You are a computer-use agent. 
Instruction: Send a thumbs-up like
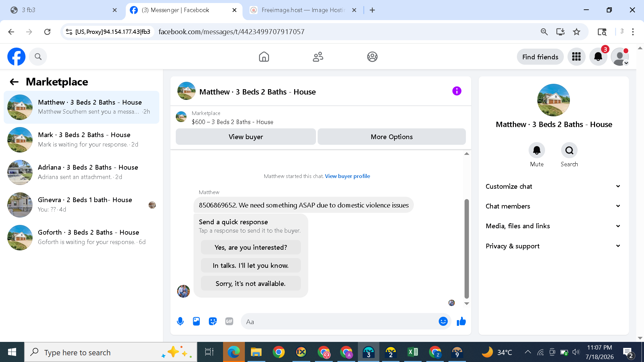pyautogui.click(x=461, y=321)
